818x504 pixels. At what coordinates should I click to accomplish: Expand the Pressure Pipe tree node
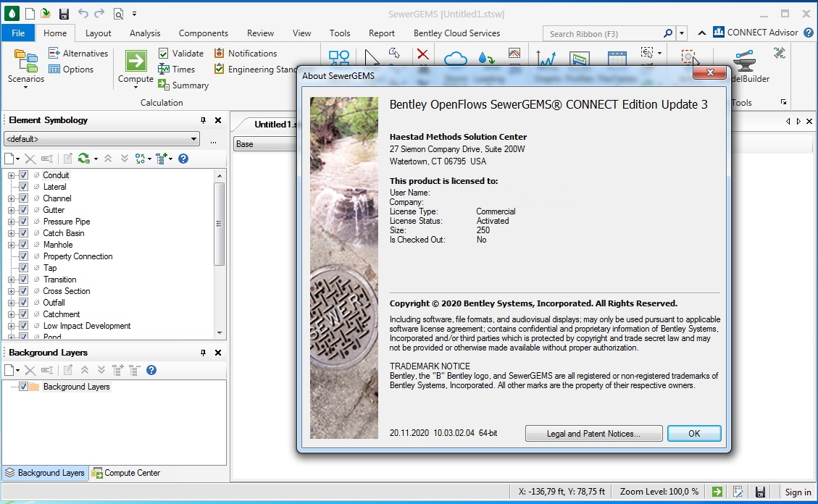point(11,222)
